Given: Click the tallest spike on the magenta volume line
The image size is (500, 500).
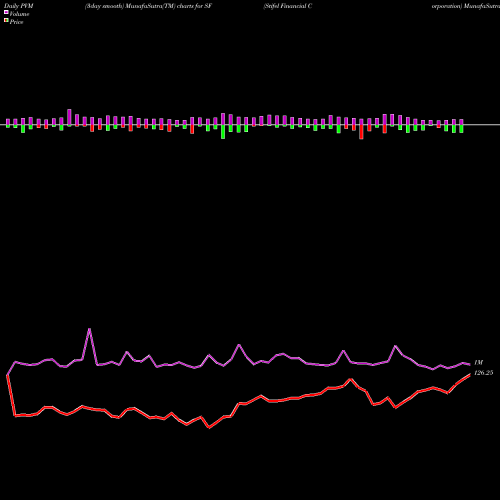Looking at the screenshot, I should (x=89, y=329).
